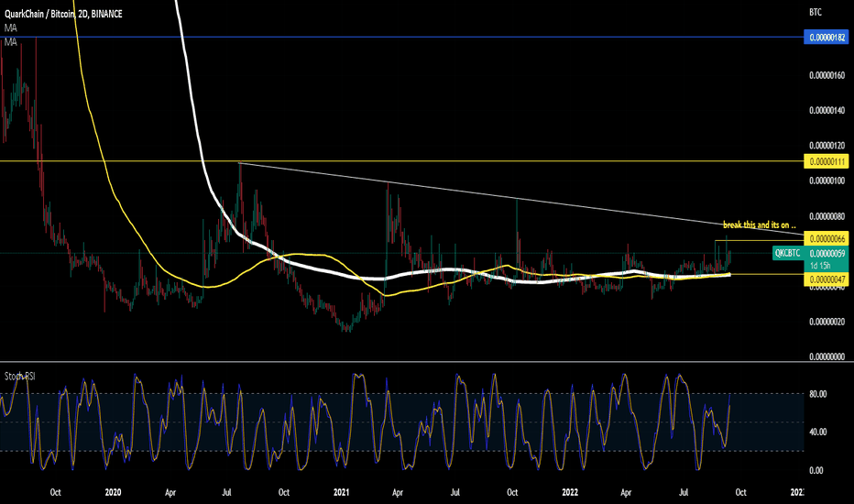This screenshot has width=854, height=504.
Task: Click the 0.00000020 price axis value
Action: (827, 322)
